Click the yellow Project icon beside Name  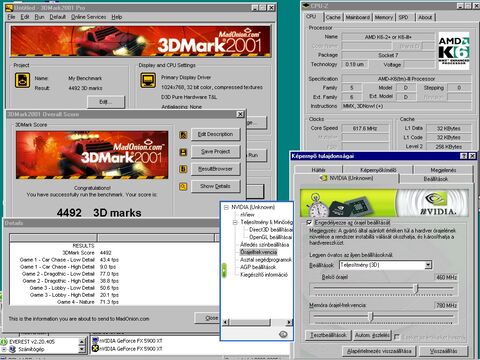point(22,80)
